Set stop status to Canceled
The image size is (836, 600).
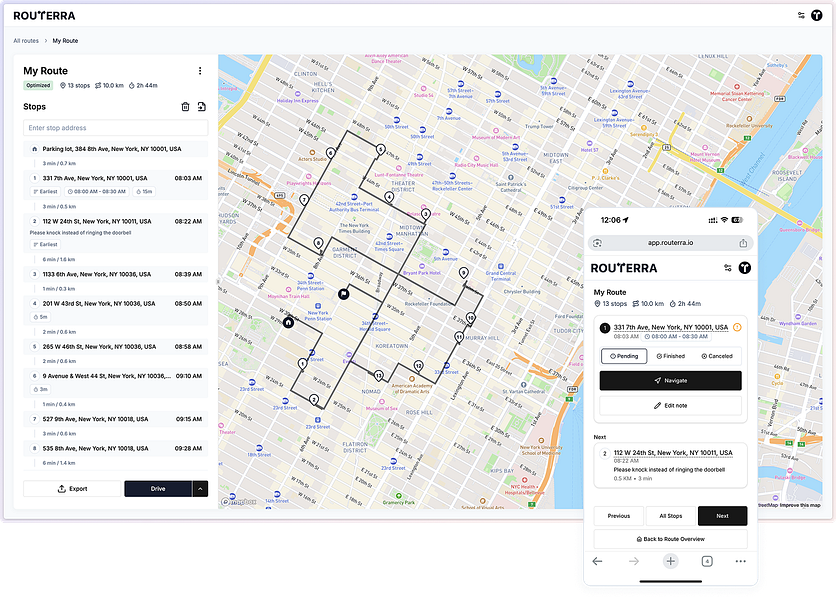[x=717, y=356]
